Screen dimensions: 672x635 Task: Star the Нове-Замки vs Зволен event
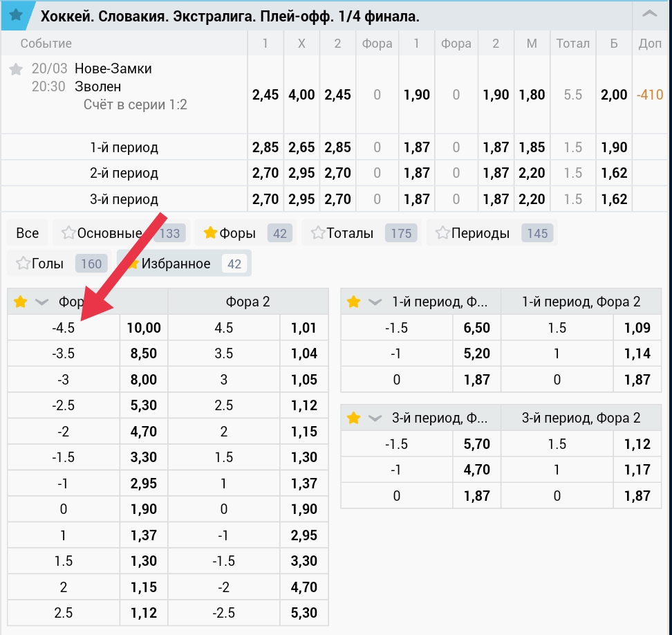tap(16, 69)
